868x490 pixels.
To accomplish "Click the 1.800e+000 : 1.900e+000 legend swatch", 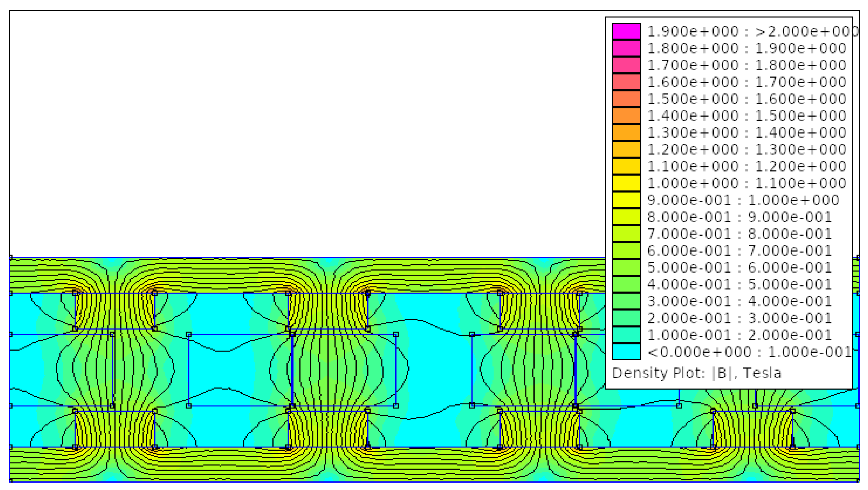I will click(626, 48).
